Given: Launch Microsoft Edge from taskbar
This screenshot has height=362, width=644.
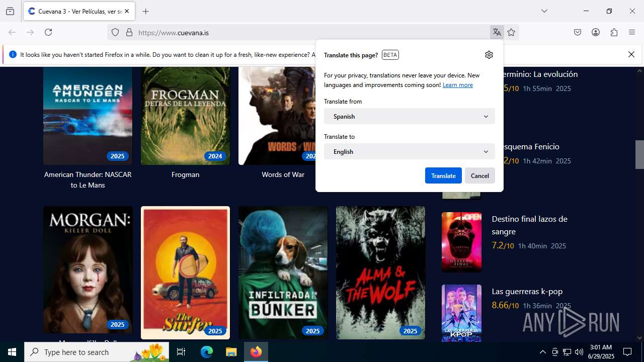Looking at the screenshot, I should click(207, 352).
